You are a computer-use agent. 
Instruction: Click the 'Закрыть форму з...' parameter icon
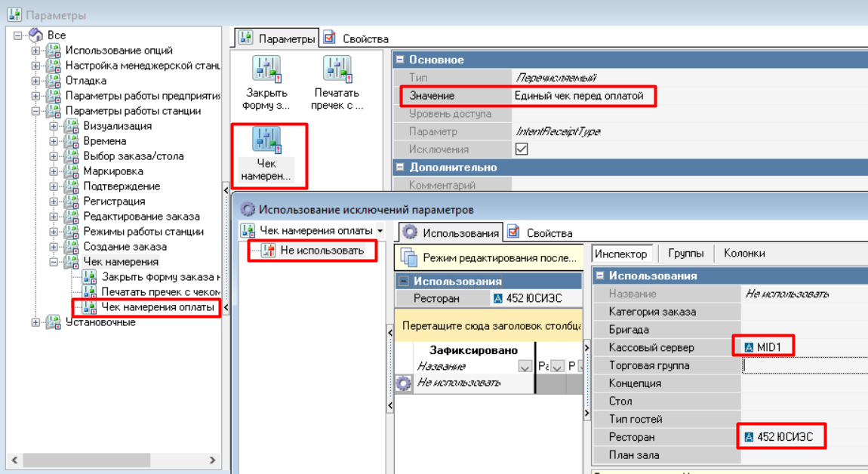(265, 69)
